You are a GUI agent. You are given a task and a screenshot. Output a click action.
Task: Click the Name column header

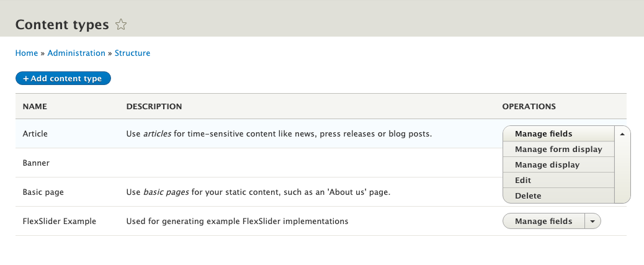[x=35, y=106]
